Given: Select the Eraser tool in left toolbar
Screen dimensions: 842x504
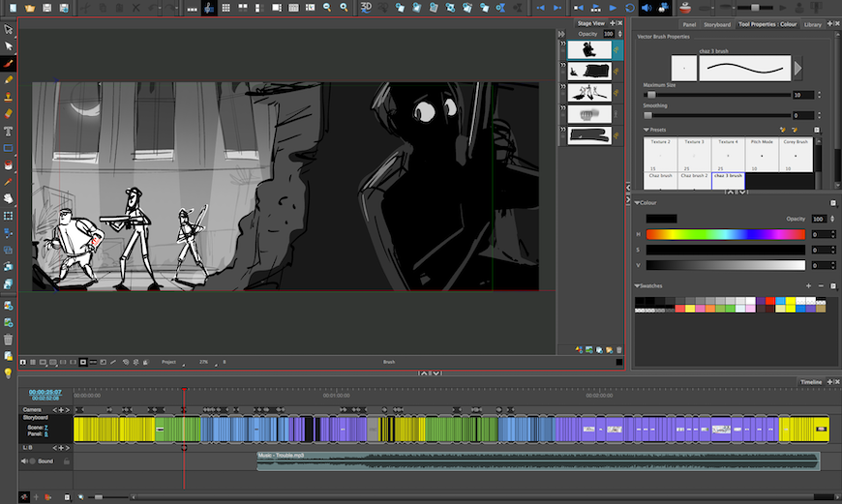Looking at the screenshot, I should pyautogui.click(x=8, y=114).
